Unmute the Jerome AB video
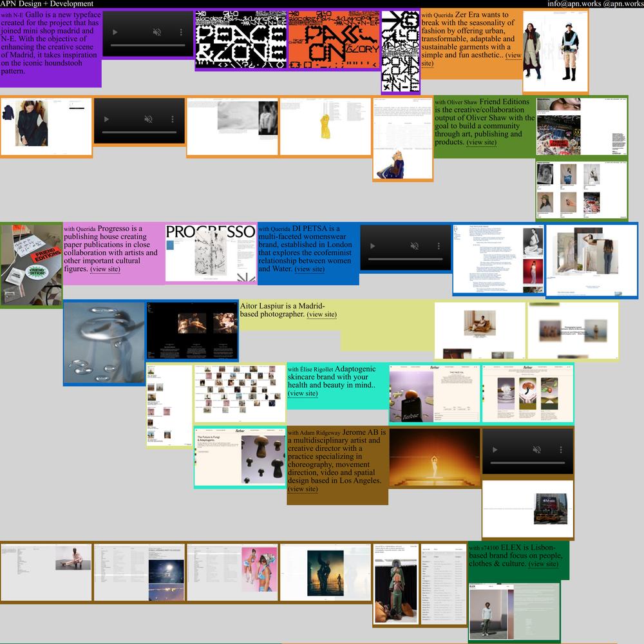 537,450
